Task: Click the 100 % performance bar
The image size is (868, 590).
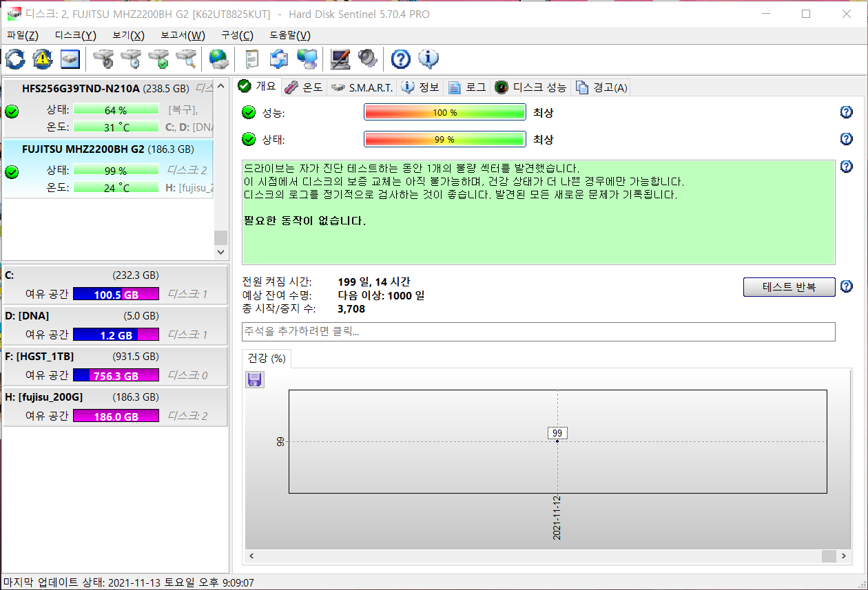Action: click(445, 112)
